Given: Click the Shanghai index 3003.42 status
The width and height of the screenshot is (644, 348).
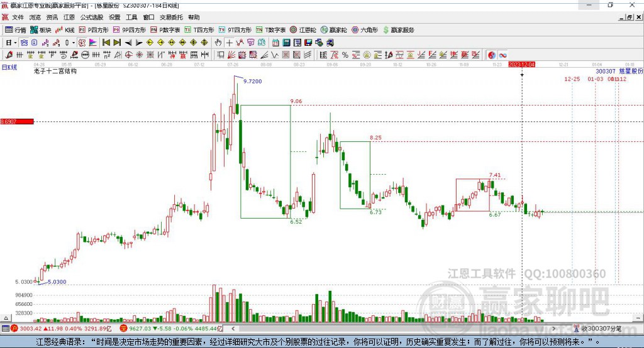Looking at the screenshot, I should (61, 329).
